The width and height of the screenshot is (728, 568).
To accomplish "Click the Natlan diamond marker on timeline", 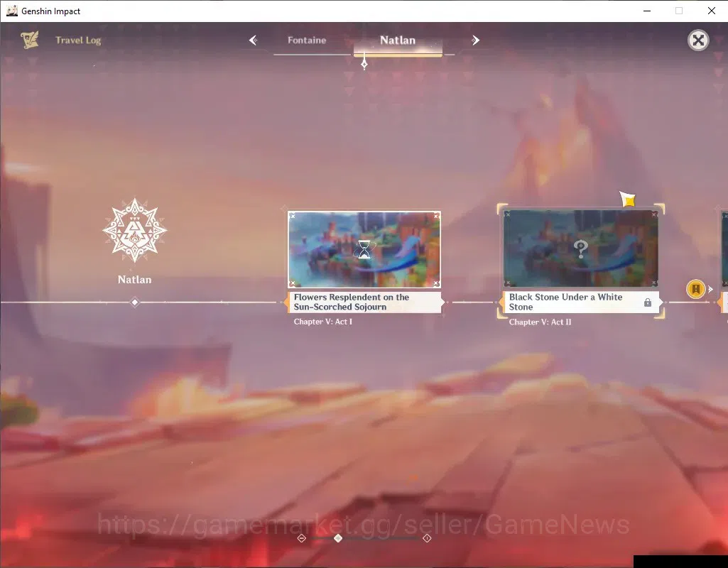I will [135, 302].
